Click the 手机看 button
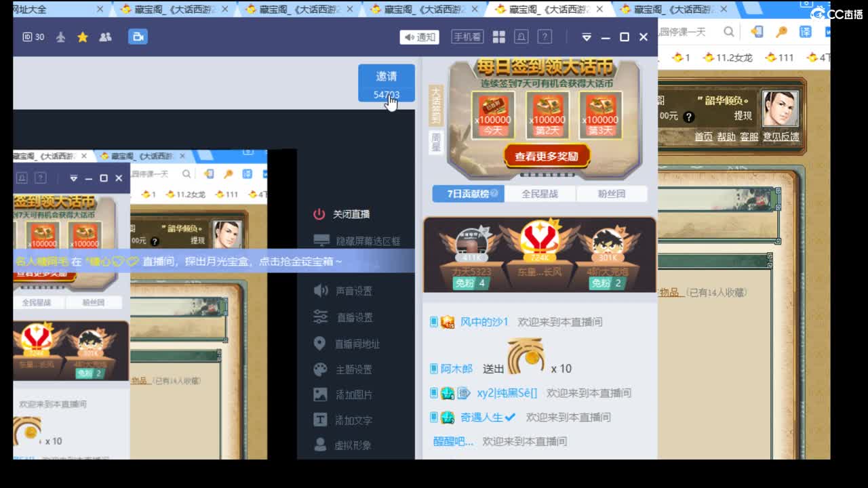This screenshot has height=488, width=868. pyautogui.click(x=467, y=37)
